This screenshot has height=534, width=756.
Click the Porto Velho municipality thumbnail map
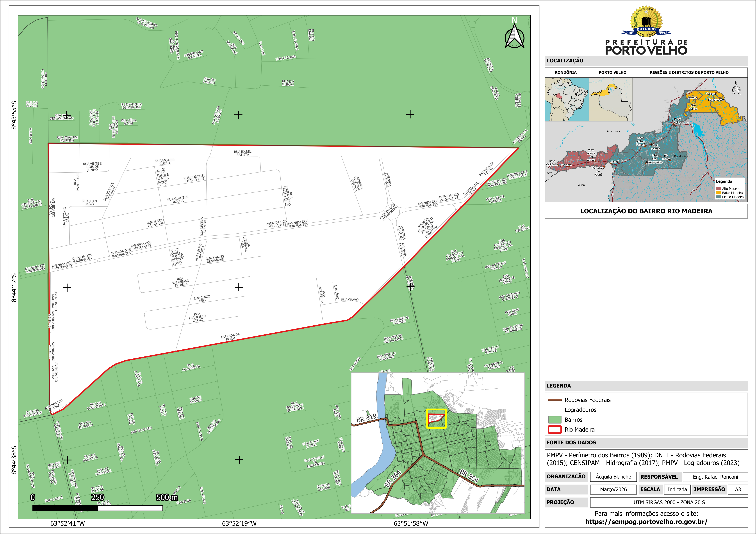click(611, 99)
